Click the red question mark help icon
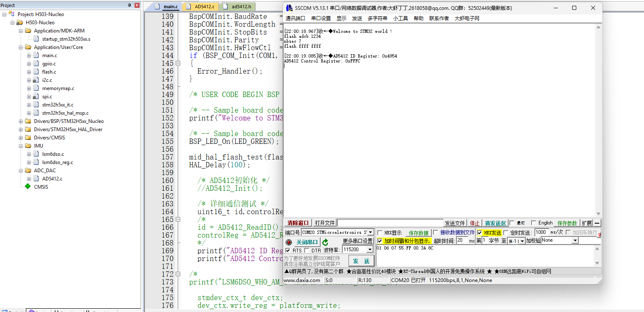The height and width of the screenshot is (312, 644). [x=599, y=235]
